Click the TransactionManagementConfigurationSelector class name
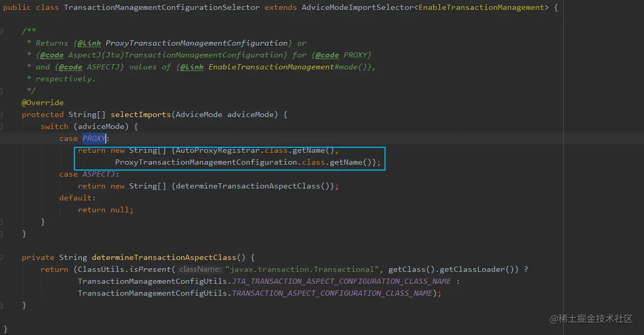 tap(162, 8)
